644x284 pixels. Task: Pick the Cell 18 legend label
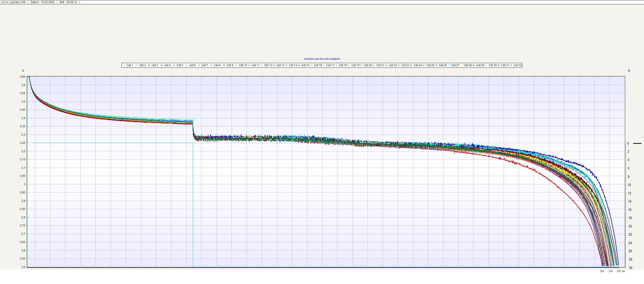(343, 65)
